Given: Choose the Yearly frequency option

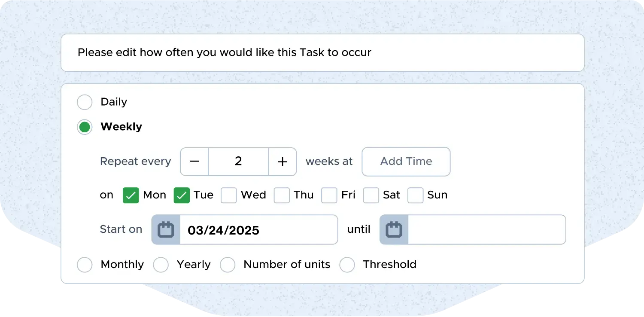Looking at the screenshot, I should 161,265.
